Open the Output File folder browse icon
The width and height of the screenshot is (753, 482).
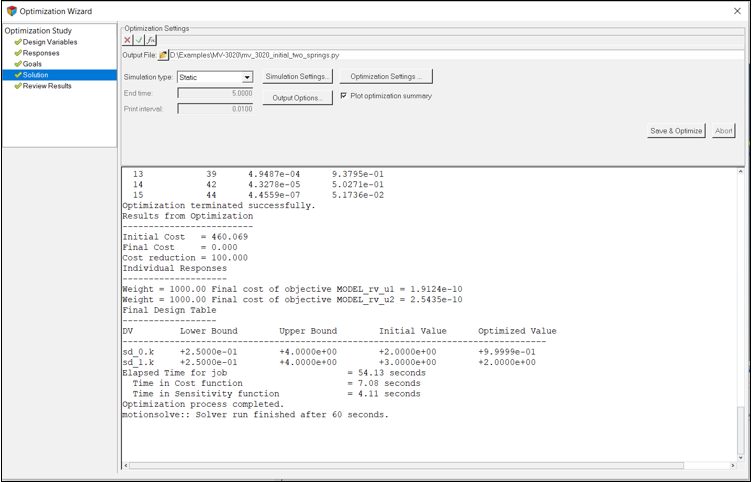163,55
